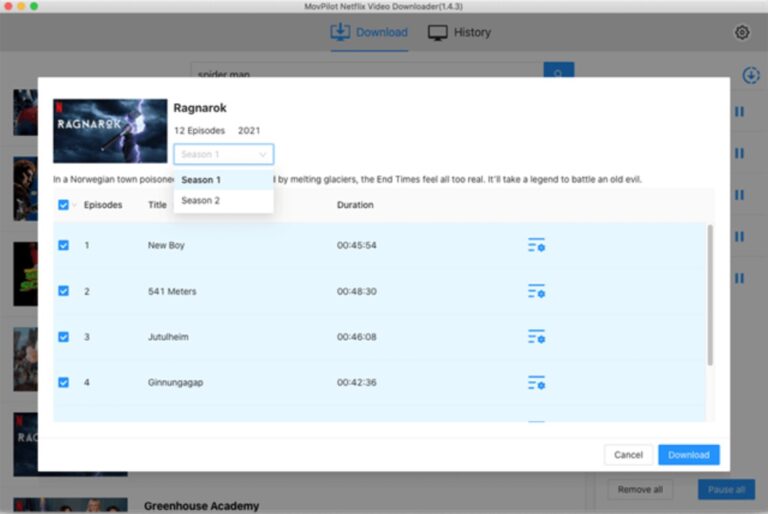Open the app settings gear

[x=742, y=32]
